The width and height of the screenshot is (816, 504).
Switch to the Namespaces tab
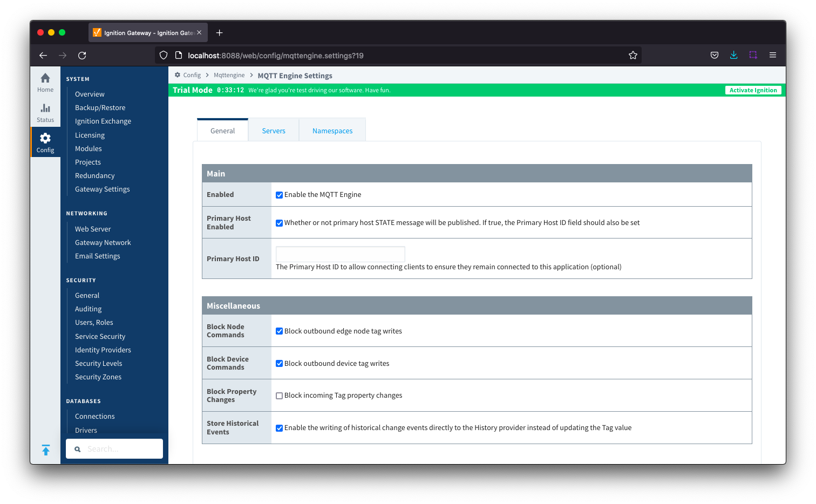332,130
